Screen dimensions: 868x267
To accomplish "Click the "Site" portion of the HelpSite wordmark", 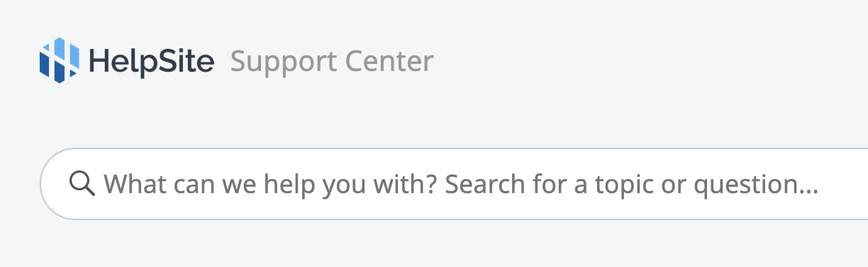I will tap(185, 62).
